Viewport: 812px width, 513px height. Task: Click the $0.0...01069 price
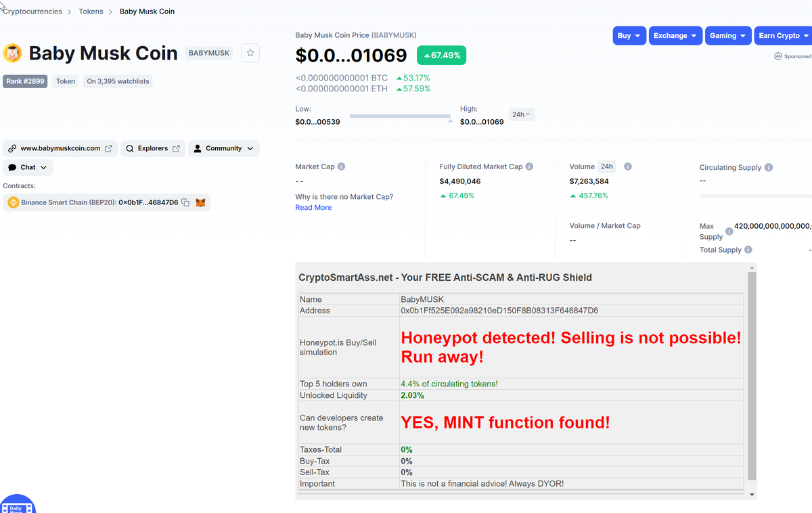click(351, 55)
